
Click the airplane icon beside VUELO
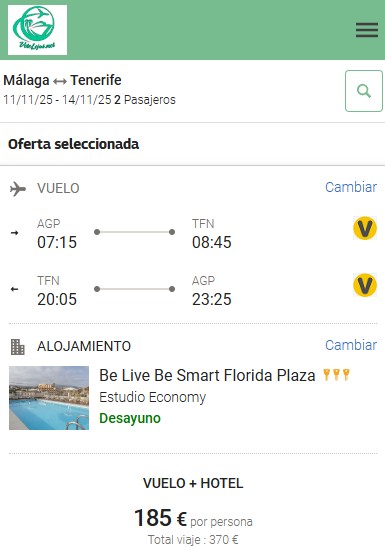click(x=18, y=189)
